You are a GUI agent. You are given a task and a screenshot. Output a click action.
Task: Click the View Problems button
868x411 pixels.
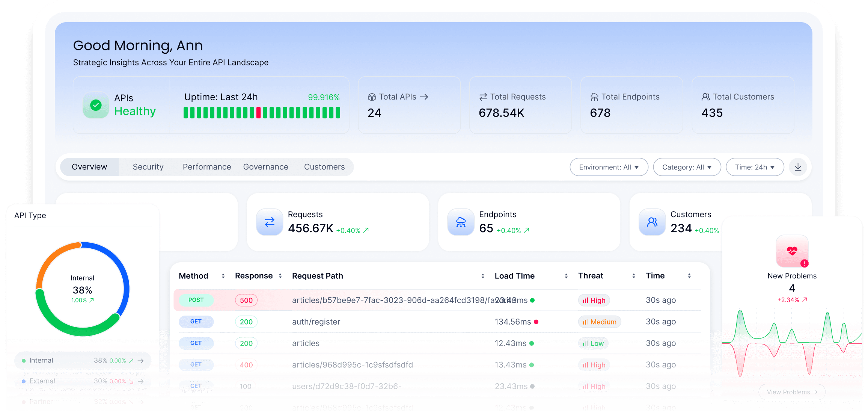pos(792,392)
